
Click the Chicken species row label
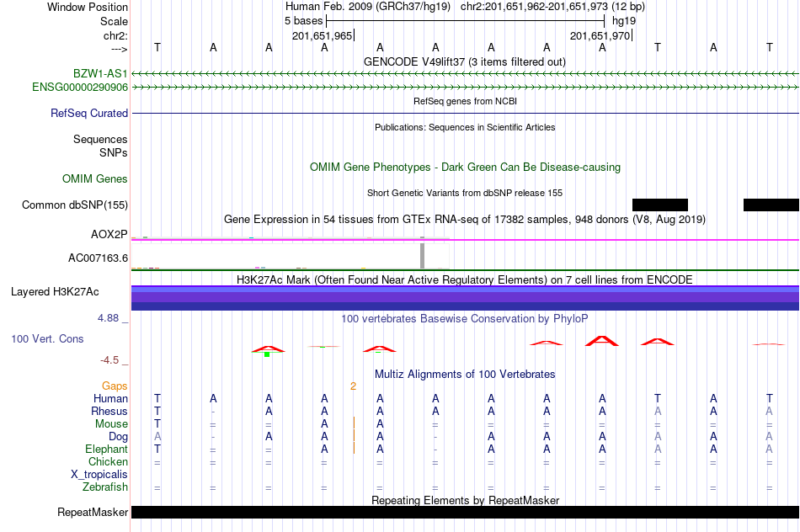coord(108,461)
